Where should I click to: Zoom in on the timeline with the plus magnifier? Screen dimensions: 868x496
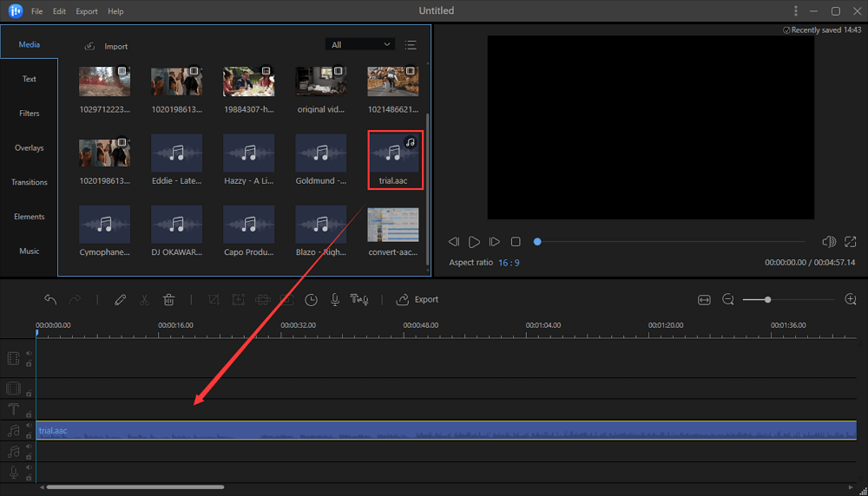click(851, 300)
